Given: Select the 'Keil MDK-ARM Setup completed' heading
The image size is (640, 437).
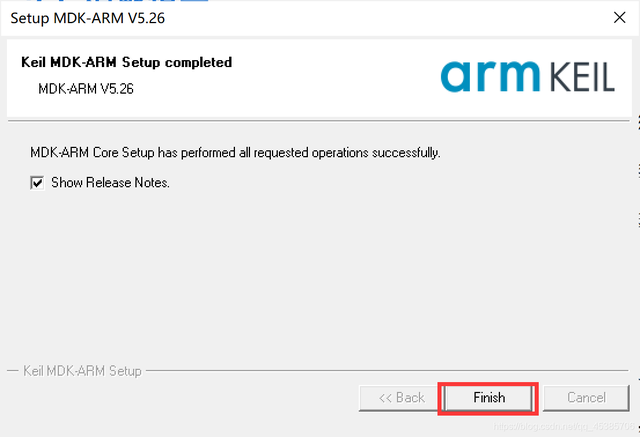Looking at the screenshot, I should click(x=127, y=62).
